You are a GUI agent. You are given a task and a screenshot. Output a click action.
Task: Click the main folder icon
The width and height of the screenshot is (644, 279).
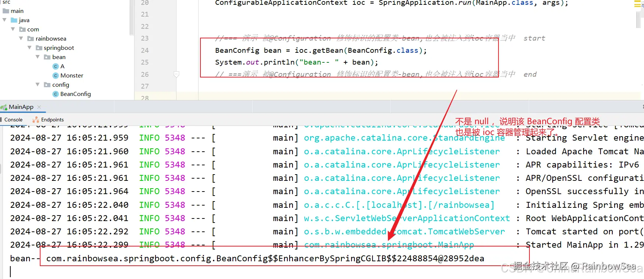tap(6, 11)
